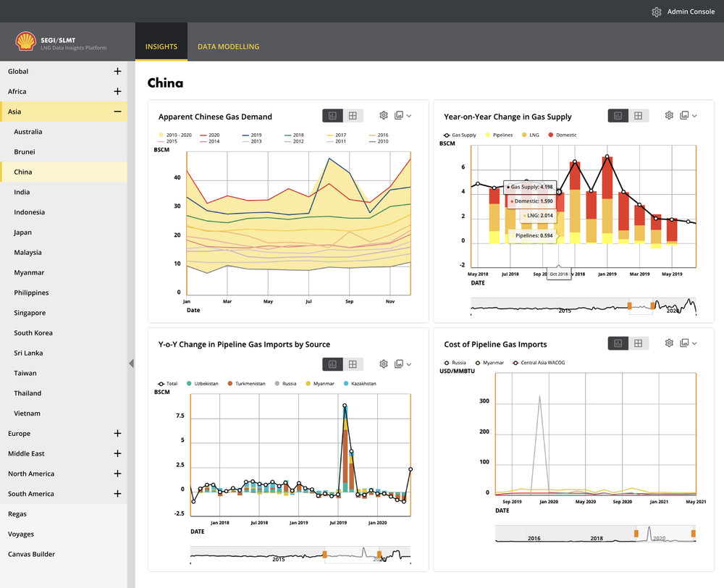Image resolution: width=724 pixels, height=588 pixels.
Task: Click left orange handle of Gas Supply range slider
Action: coord(629,306)
